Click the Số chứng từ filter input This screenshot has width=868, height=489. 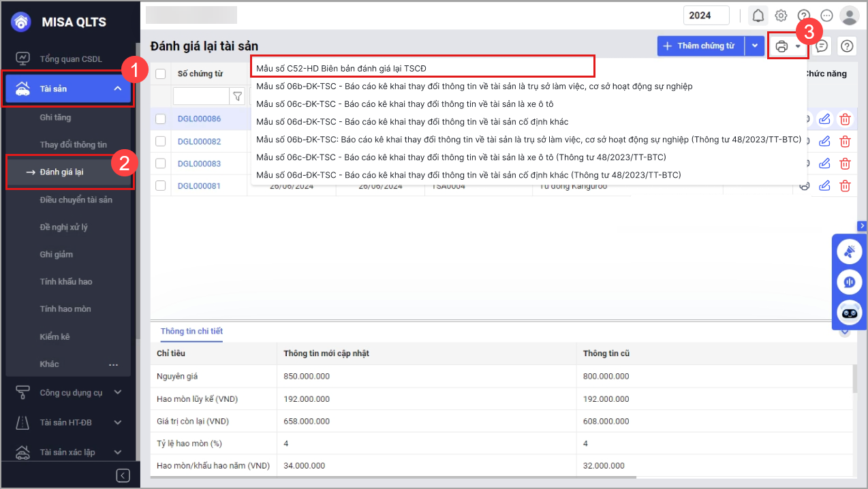[x=201, y=96]
